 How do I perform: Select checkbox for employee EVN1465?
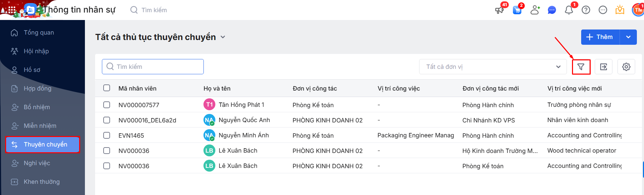(107, 135)
